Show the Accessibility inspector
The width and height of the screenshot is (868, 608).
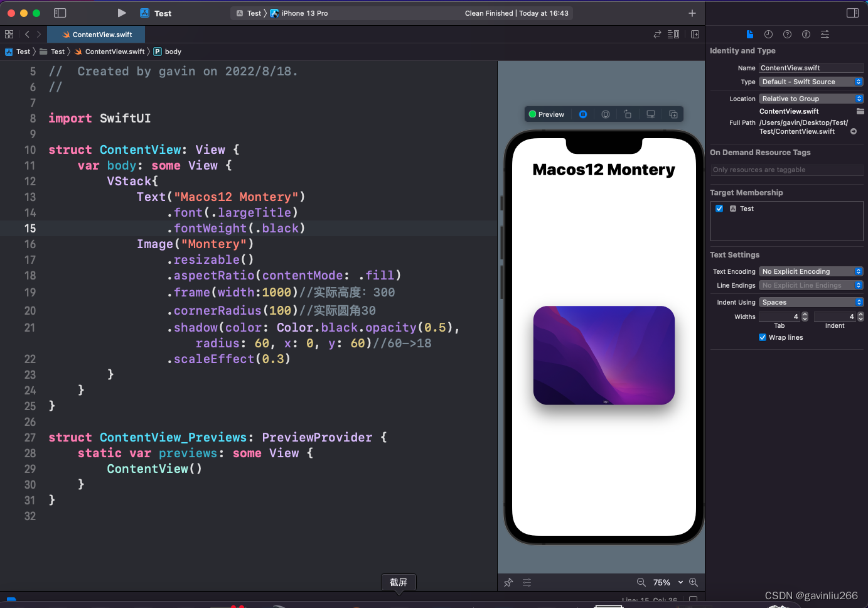click(x=806, y=35)
